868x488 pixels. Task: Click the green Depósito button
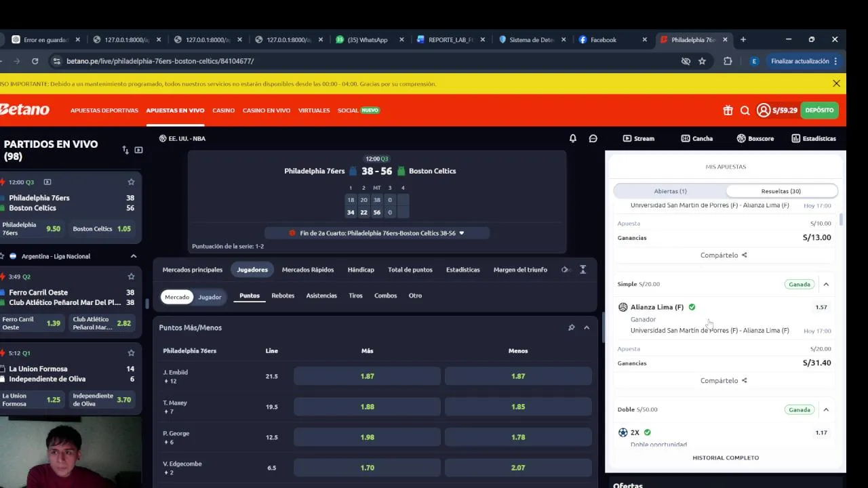point(819,110)
